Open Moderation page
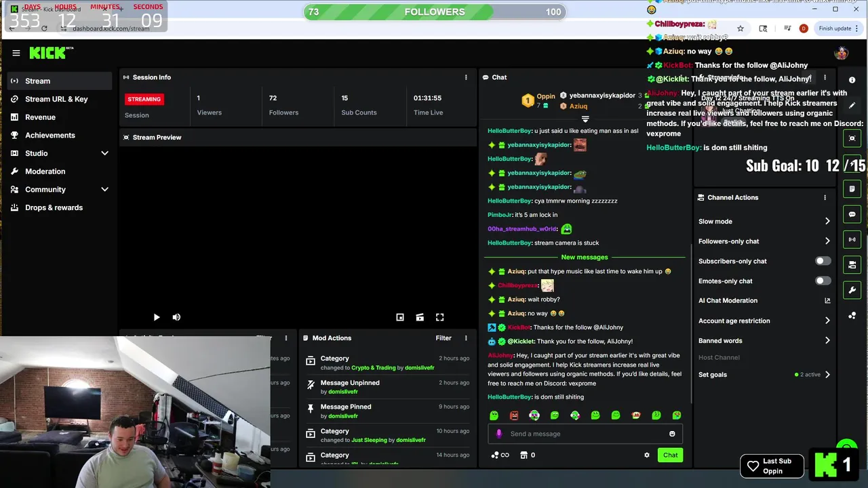868x488 pixels. tap(60, 171)
